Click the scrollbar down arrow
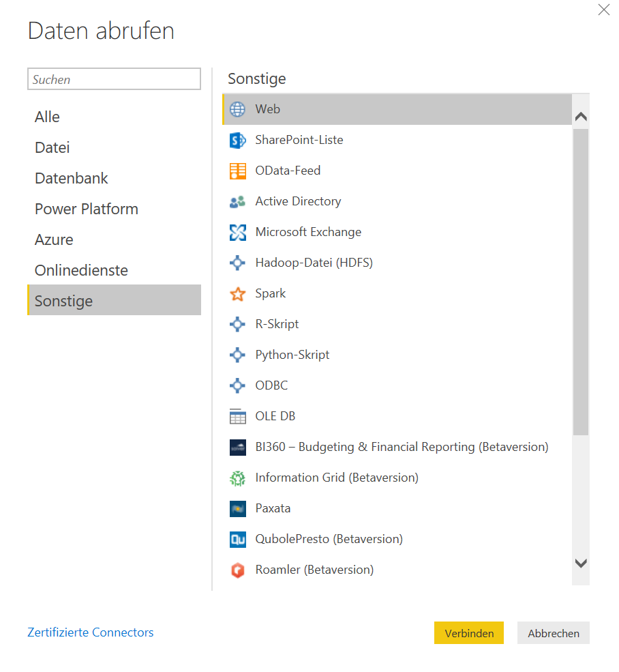 (x=581, y=563)
